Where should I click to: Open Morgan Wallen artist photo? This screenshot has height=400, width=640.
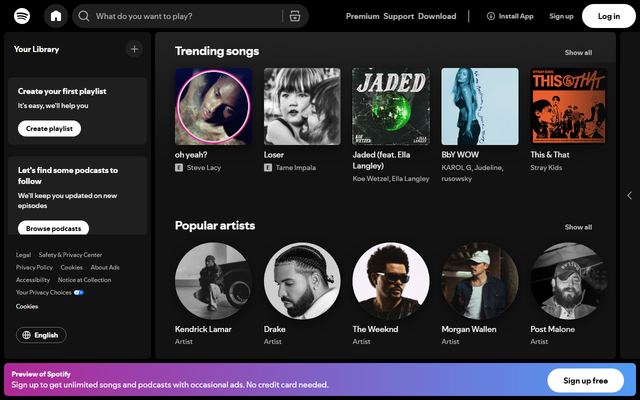click(480, 281)
